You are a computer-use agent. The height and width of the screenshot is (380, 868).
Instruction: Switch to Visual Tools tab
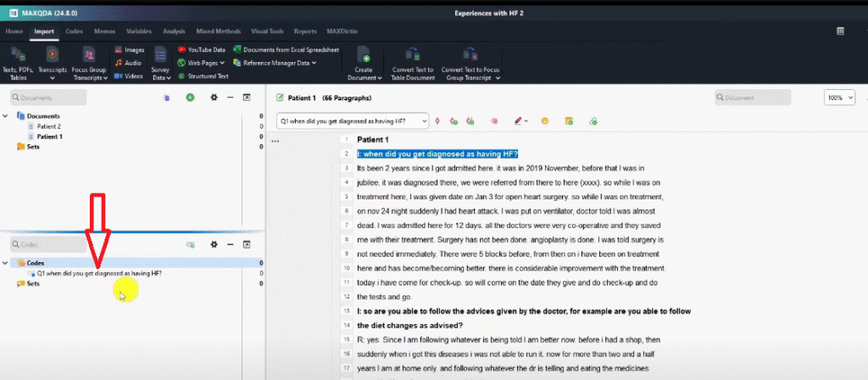pyautogui.click(x=267, y=31)
